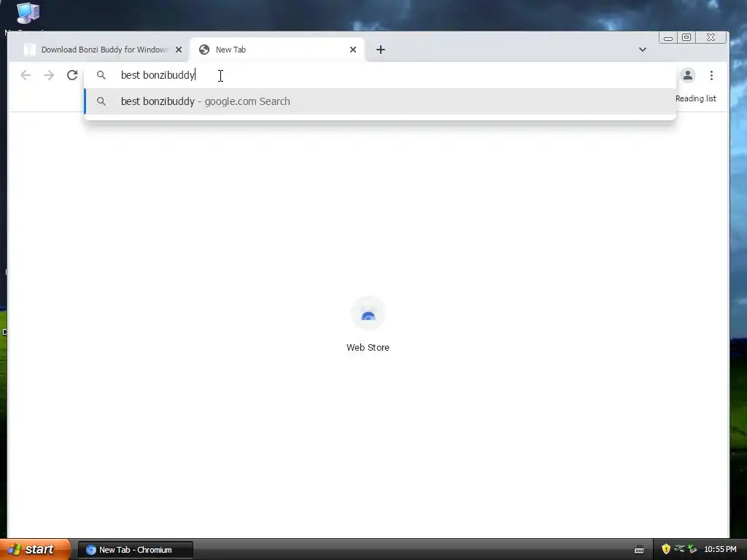This screenshot has height=560, width=747.
Task: Close the Chromium window
Action: click(x=711, y=38)
